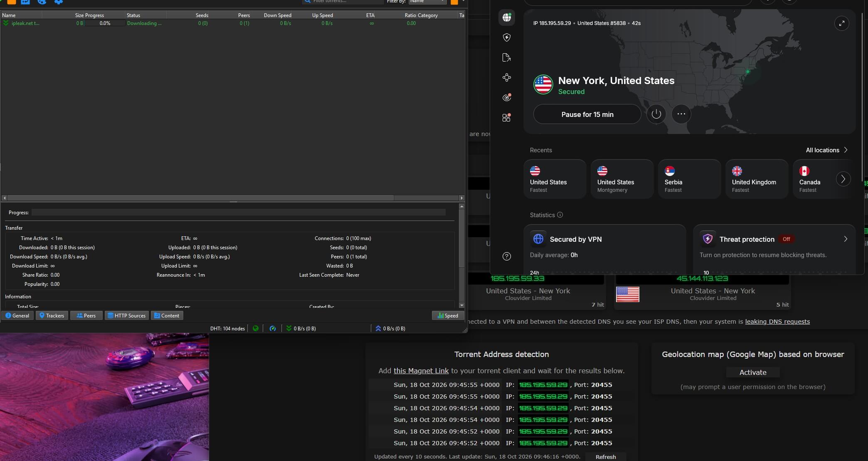Click the US flag thumbnail beside 45.144.113.123
Viewport: 868px width, 461px height.
click(627, 295)
